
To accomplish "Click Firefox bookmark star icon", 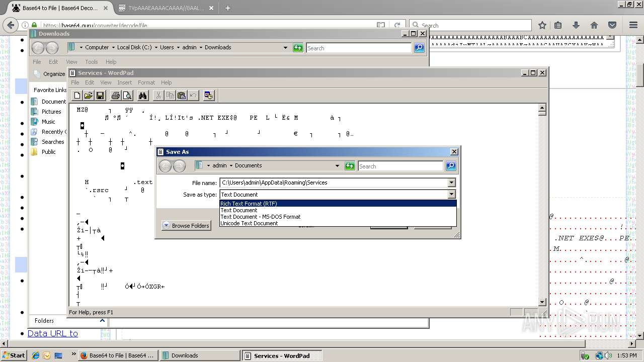I will pyautogui.click(x=542, y=25).
